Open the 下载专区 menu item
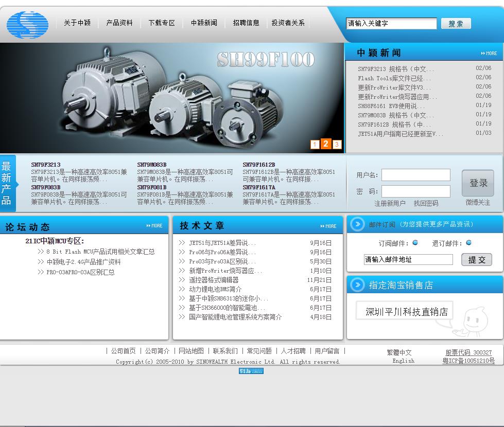The image size is (504, 427). point(162,23)
